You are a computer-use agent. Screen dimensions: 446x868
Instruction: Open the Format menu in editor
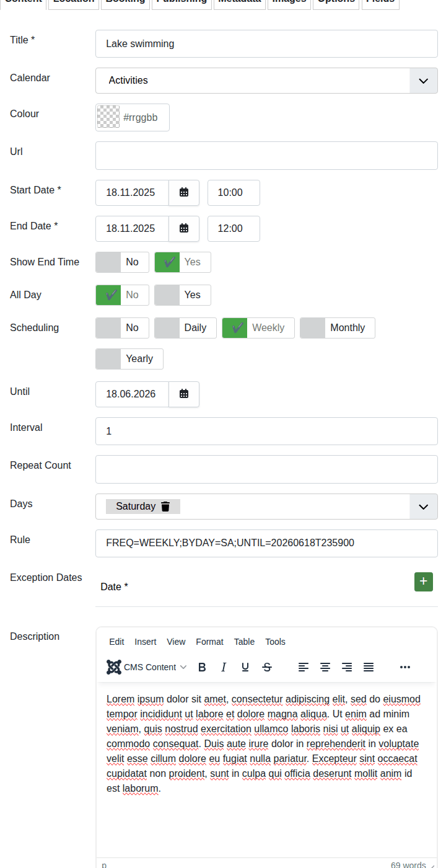pos(209,642)
